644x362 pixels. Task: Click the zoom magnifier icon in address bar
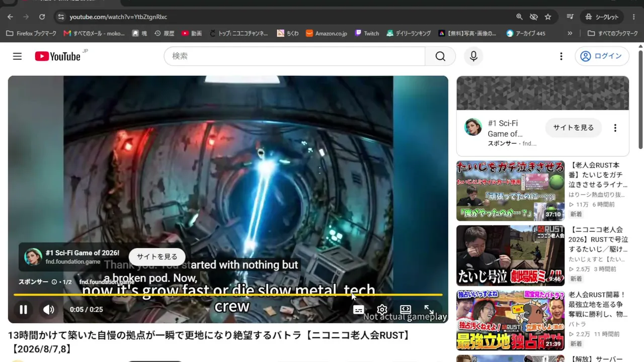519,17
